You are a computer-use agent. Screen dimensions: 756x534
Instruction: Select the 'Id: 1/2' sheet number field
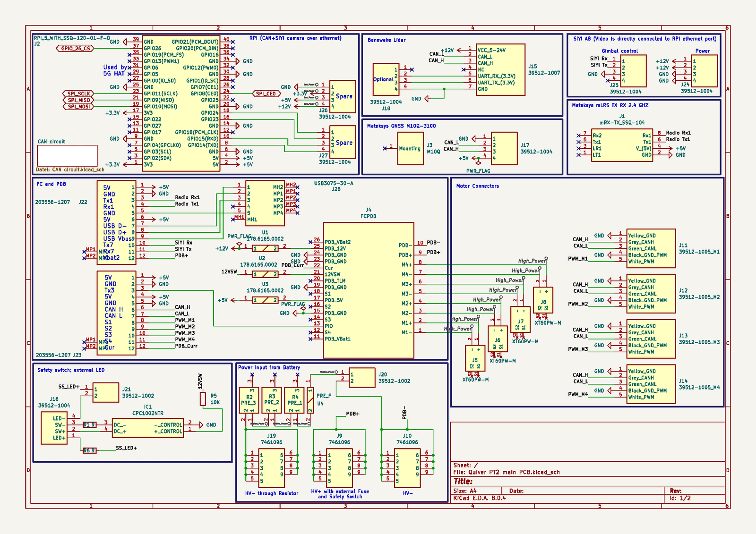coord(680,498)
